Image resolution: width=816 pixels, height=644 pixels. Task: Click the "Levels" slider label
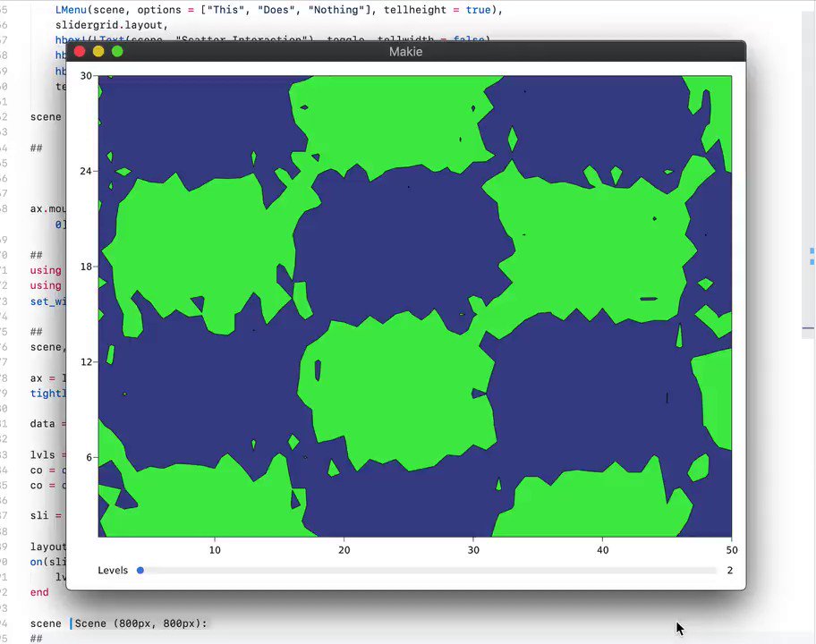coord(113,571)
